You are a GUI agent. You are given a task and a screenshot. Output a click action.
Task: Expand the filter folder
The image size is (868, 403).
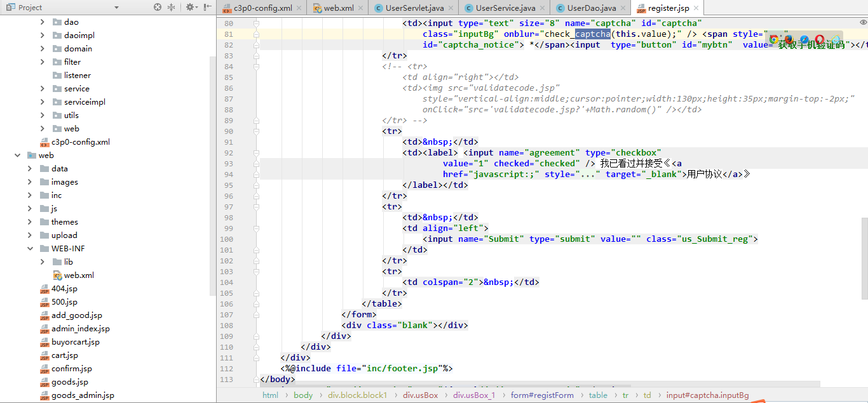tap(43, 62)
